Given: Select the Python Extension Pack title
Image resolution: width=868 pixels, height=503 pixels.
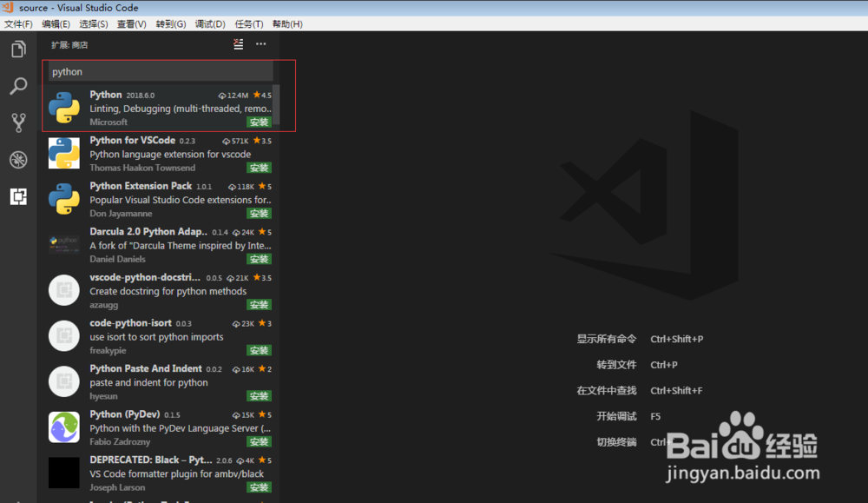Looking at the screenshot, I should tap(141, 186).
